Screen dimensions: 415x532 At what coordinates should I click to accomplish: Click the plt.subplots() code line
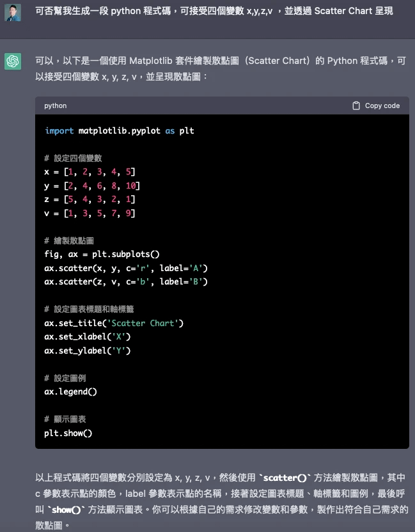(102, 254)
